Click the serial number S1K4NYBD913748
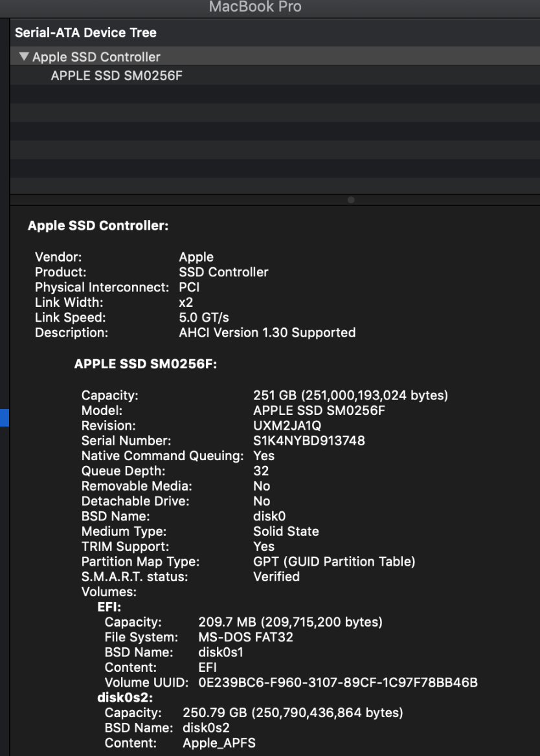This screenshot has width=540, height=756. (309, 441)
